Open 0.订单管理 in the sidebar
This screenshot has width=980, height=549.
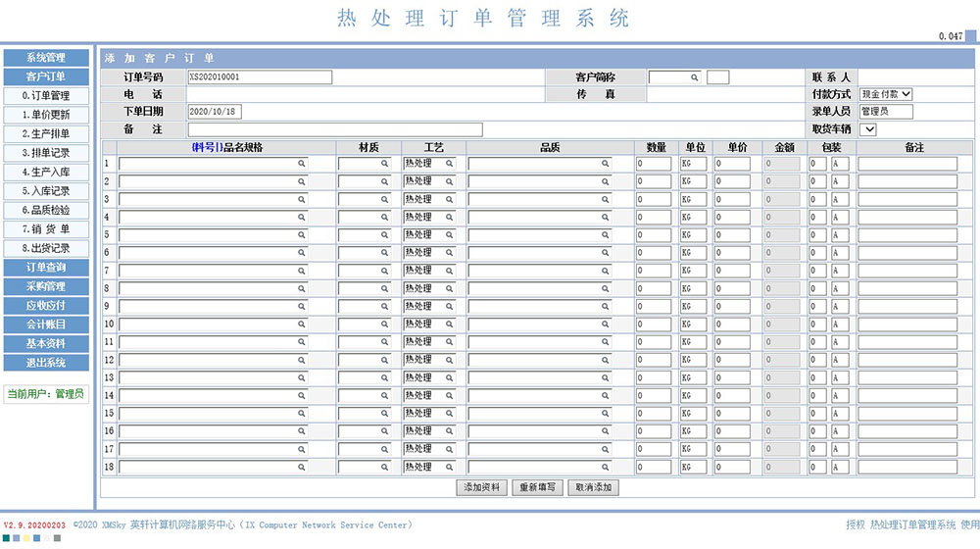pos(46,96)
